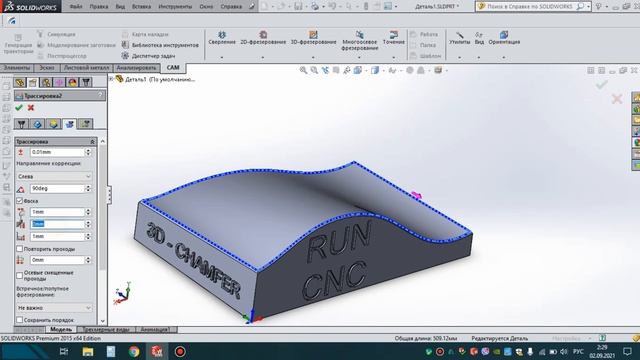The width and height of the screenshot is (640, 360).
Task: Open the Инструменты menu
Action: pos(175,7)
